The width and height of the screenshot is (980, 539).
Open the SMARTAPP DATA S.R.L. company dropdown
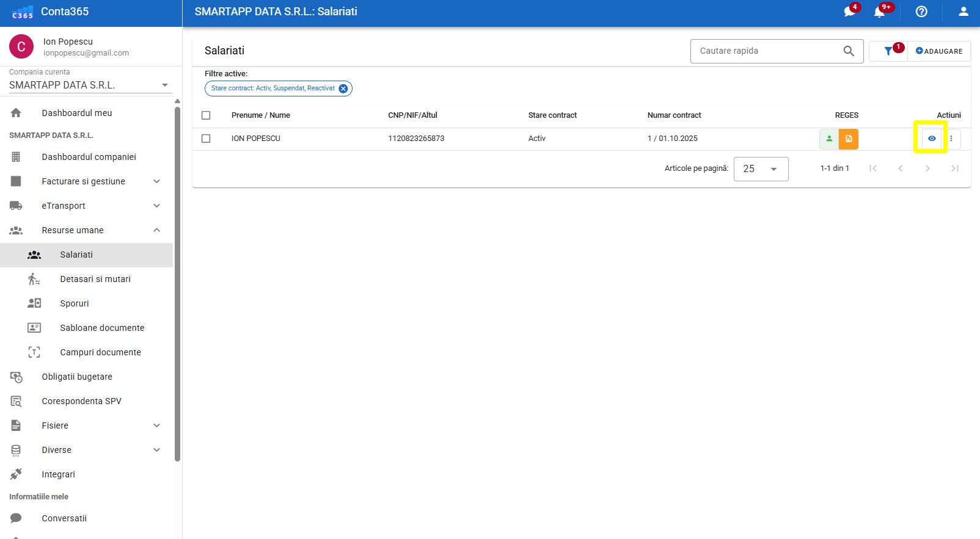[x=90, y=85]
